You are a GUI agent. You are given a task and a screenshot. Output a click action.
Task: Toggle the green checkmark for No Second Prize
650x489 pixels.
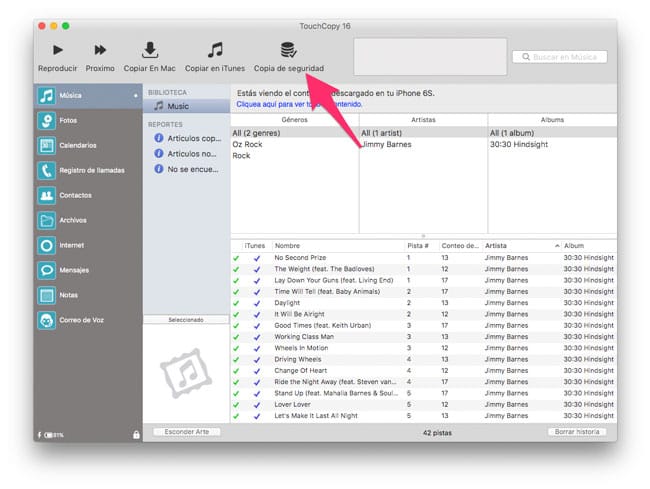(236, 257)
